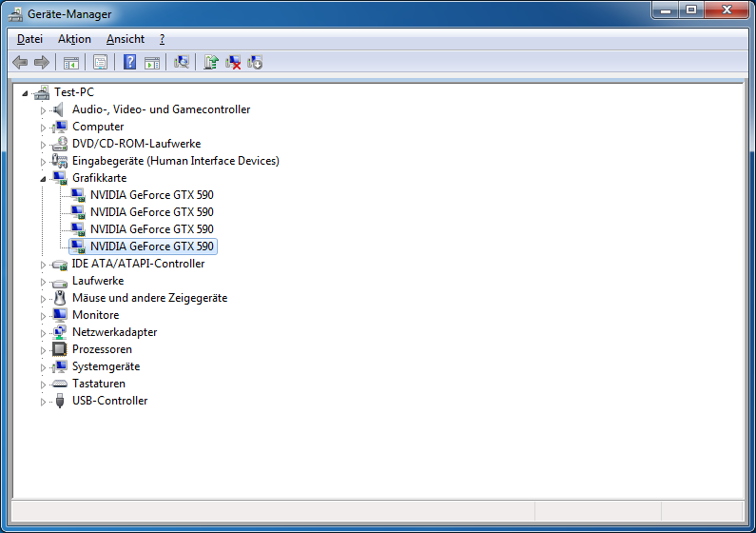Click the Disable device icon with down arrow

[255, 62]
